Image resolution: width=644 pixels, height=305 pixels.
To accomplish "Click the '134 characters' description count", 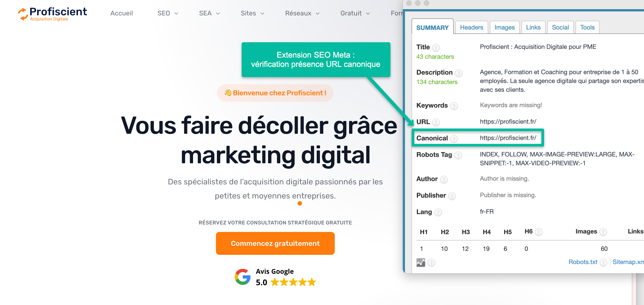I will pyautogui.click(x=437, y=82).
